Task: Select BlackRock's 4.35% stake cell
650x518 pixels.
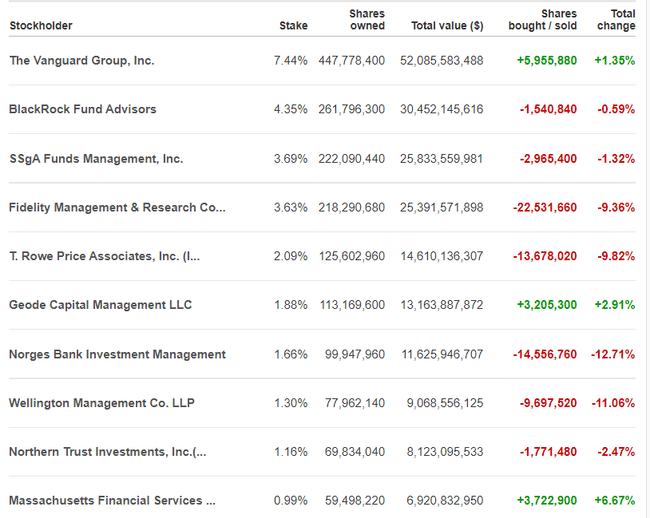Action: coord(290,109)
